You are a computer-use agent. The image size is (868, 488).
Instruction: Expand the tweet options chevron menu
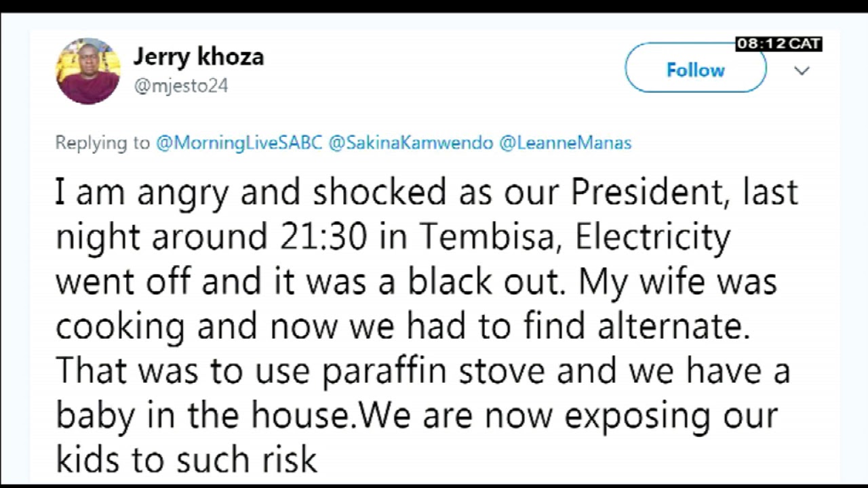point(802,70)
